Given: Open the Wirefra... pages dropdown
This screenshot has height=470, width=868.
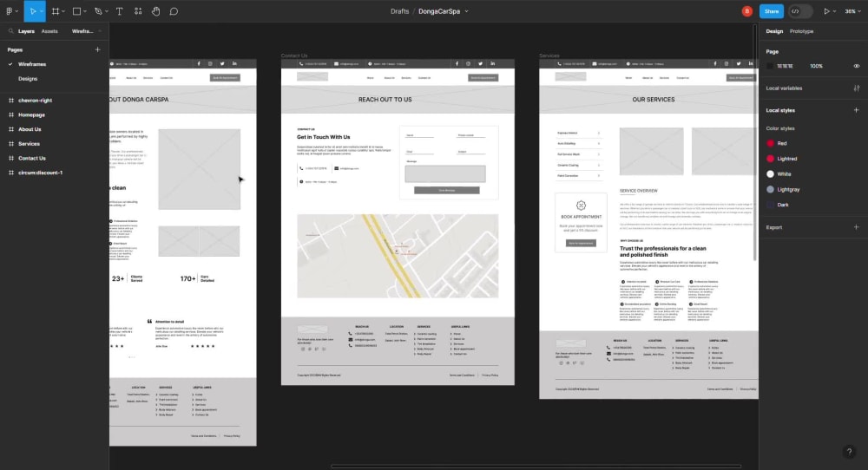Looking at the screenshot, I should (x=86, y=31).
